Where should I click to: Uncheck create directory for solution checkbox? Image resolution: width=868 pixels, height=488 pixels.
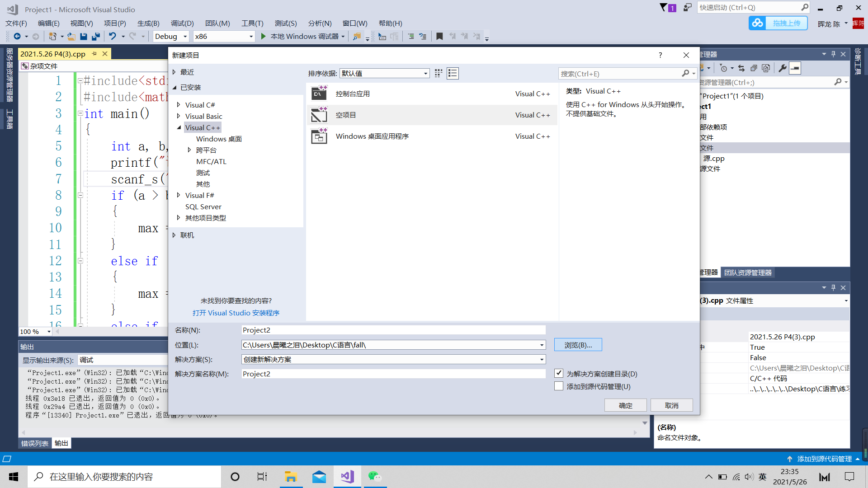pyautogui.click(x=559, y=373)
